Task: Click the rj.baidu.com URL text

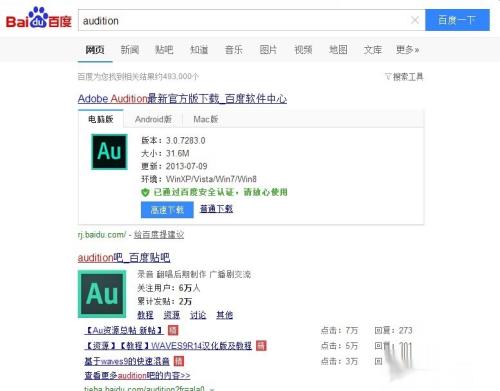Action: click(x=102, y=235)
